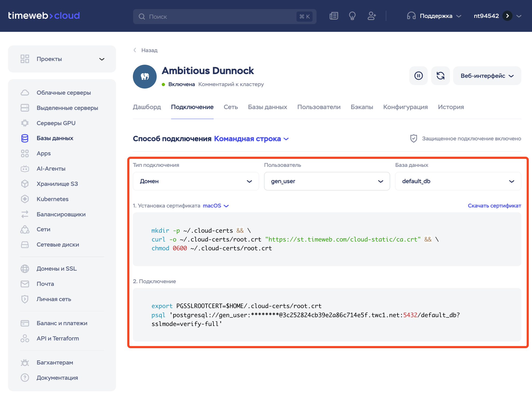Viewport: 532px width, 399px height.
Task: Open the Базы данных tab
Action: pos(267,107)
